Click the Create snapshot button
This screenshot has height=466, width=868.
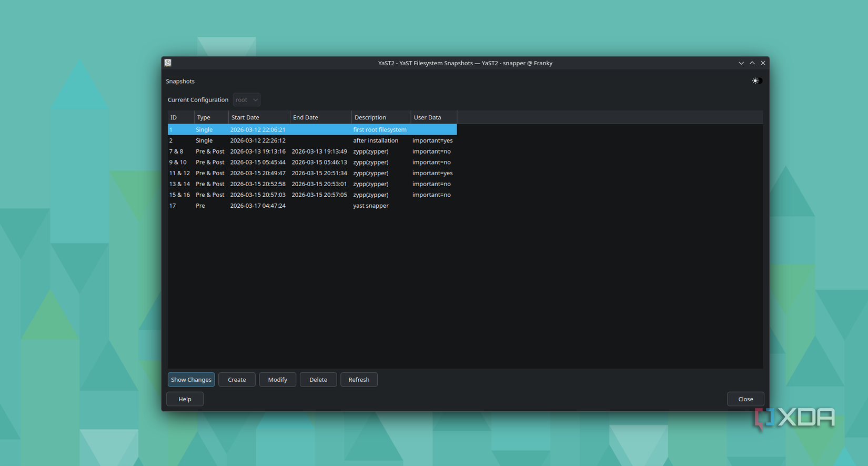[x=237, y=379]
